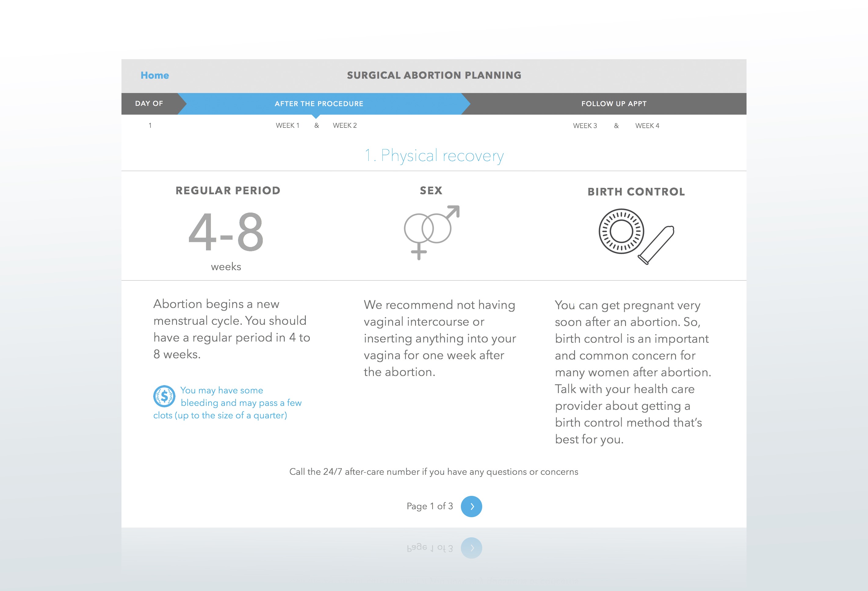Click 'We recommend not having vaginal intercourse' paragraph
This screenshot has width=868, height=591.
coord(440,338)
